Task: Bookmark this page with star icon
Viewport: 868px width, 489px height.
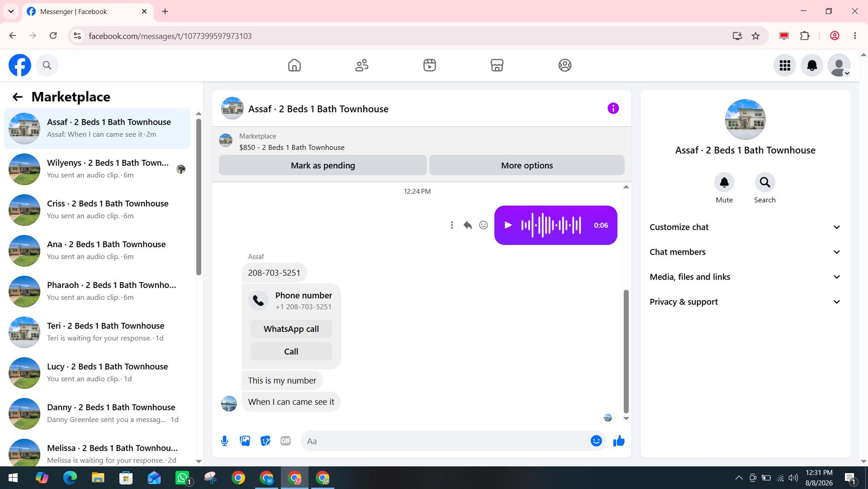Action: click(x=755, y=36)
